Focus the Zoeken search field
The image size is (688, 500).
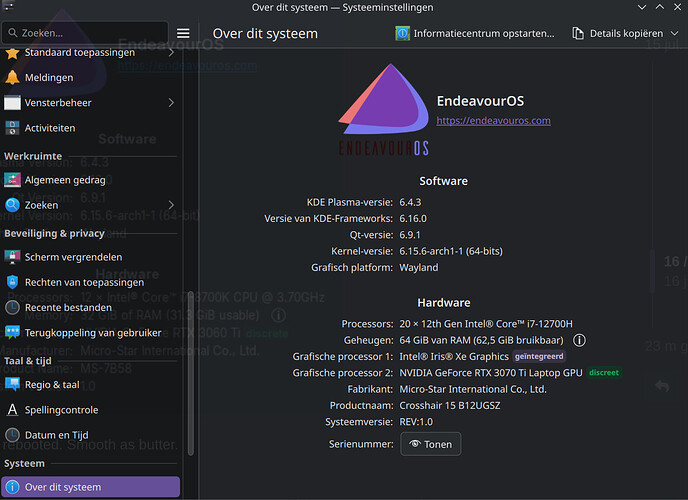coord(85,33)
